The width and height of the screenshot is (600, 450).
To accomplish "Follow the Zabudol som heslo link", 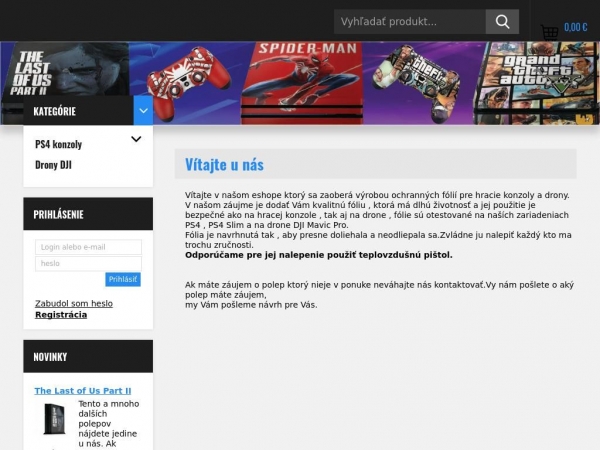I will 74,303.
